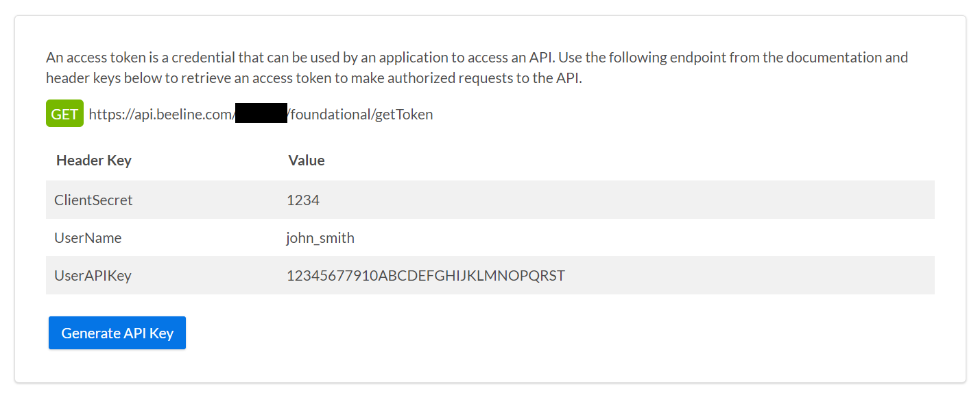Click the UserName header key label
Image resolution: width=980 pixels, height=398 pixels.
point(88,237)
